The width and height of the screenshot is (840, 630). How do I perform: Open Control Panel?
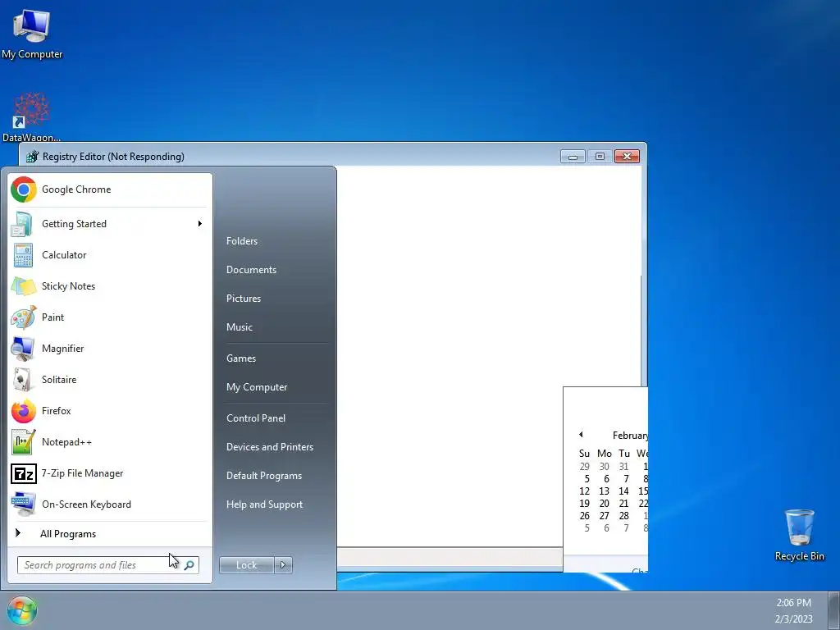tap(256, 418)
